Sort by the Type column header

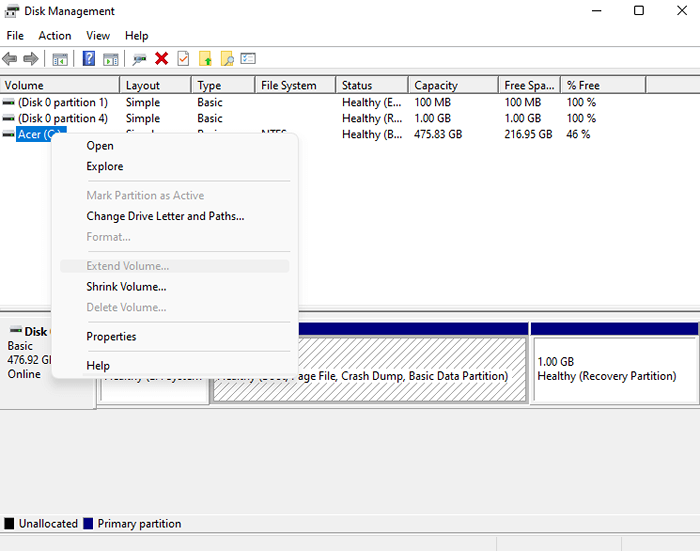tap(223, 85)
